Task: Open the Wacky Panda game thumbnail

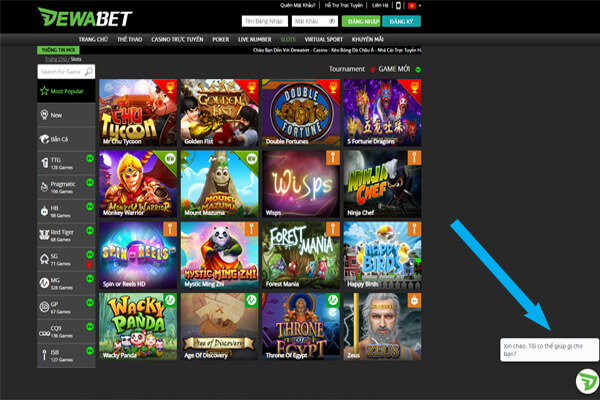Action: [138, 327]
